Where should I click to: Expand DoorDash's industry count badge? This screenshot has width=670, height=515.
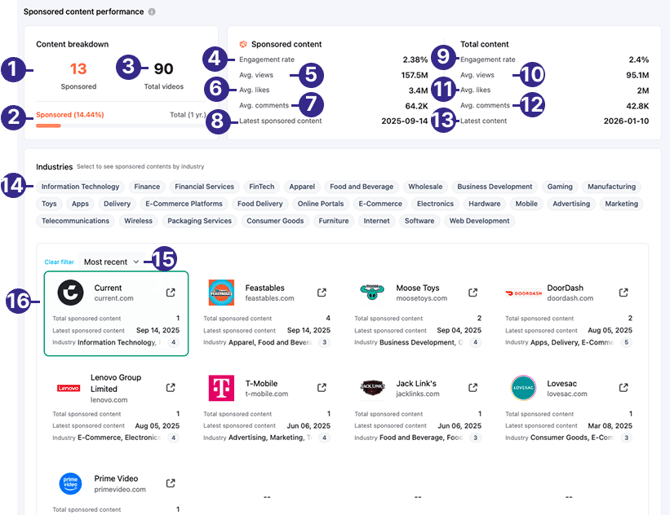[x=625, y=342]
